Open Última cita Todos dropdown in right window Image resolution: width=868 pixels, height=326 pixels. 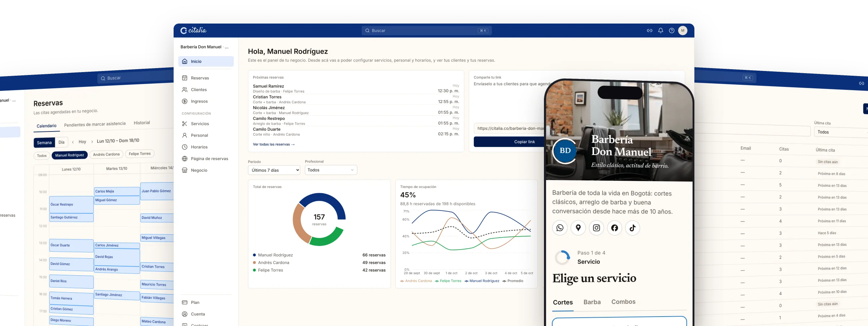(x=841, y=132)
